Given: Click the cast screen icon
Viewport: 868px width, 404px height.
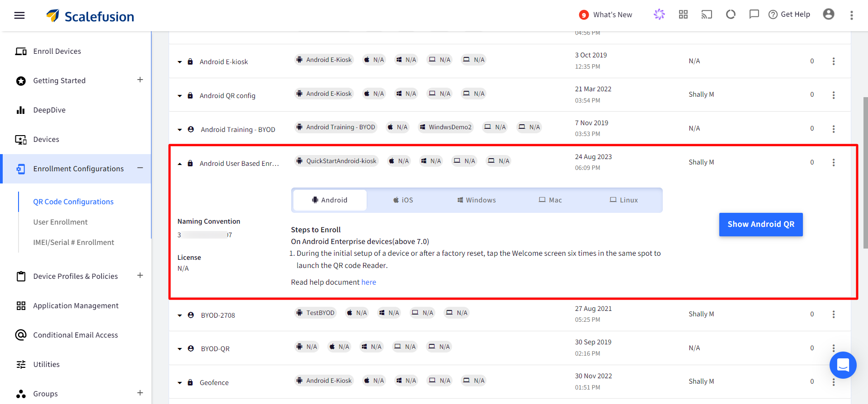Looking at the screenshot, I should click(707, 14).
